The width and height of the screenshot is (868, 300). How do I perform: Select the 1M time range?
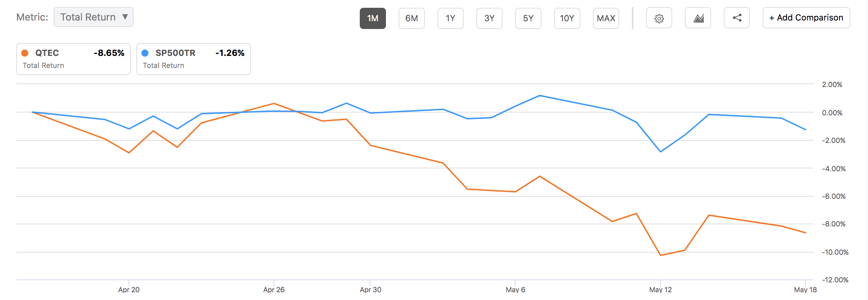coord(373,18)
